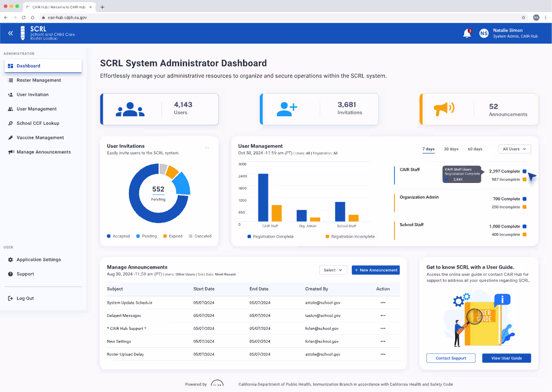This screenshot has height=392, width=552.
Task: Click Roster Management list icon
Action: (11, 81)
